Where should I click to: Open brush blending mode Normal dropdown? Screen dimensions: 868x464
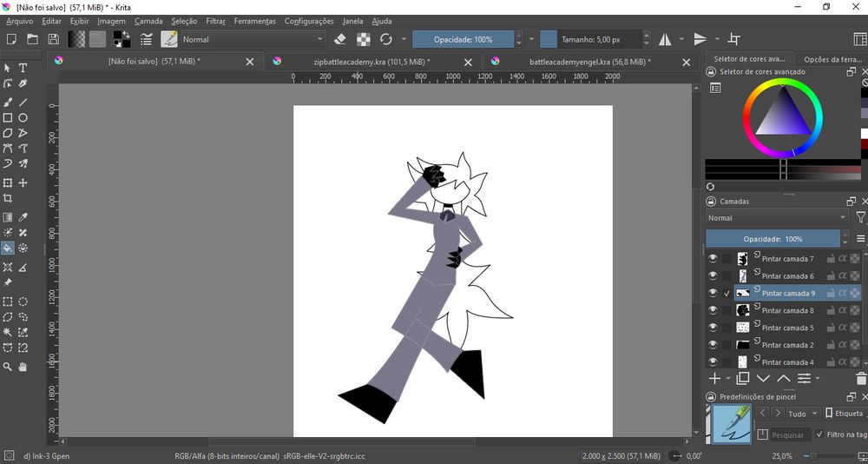point(252,39)
